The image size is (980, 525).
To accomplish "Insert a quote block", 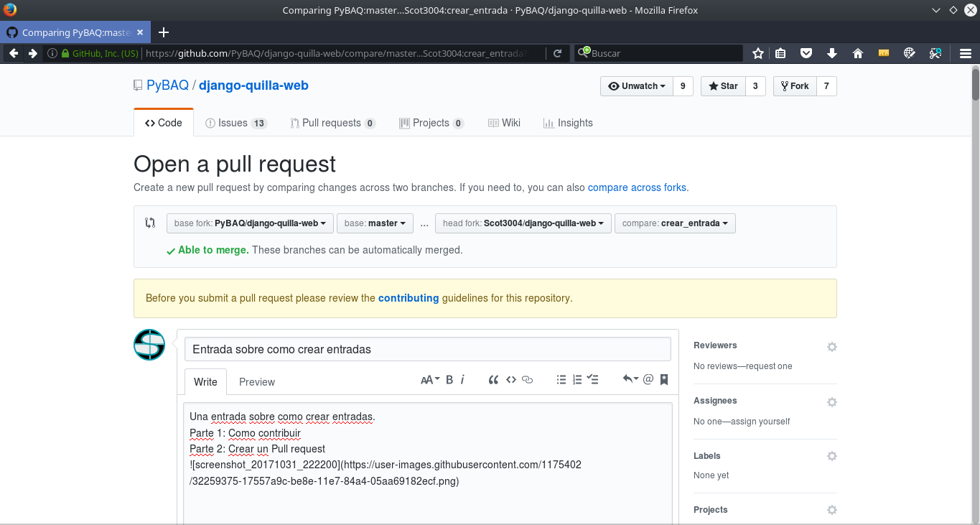I will [x=493, y=380].
